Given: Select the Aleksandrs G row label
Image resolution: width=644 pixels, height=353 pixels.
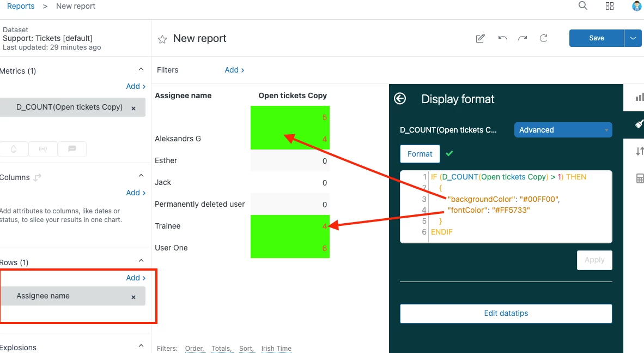Looking at the screenshot, I should click(178, 139).
